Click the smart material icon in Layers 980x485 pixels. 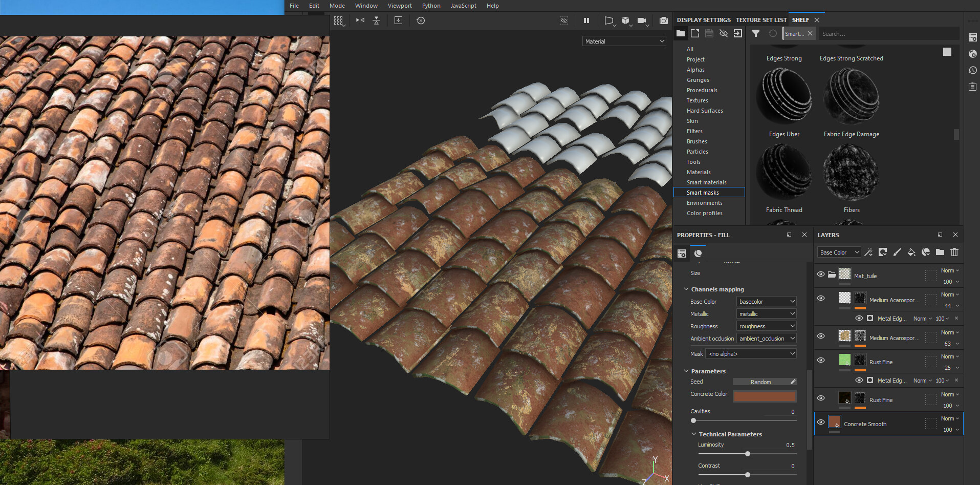coord(926,252)
